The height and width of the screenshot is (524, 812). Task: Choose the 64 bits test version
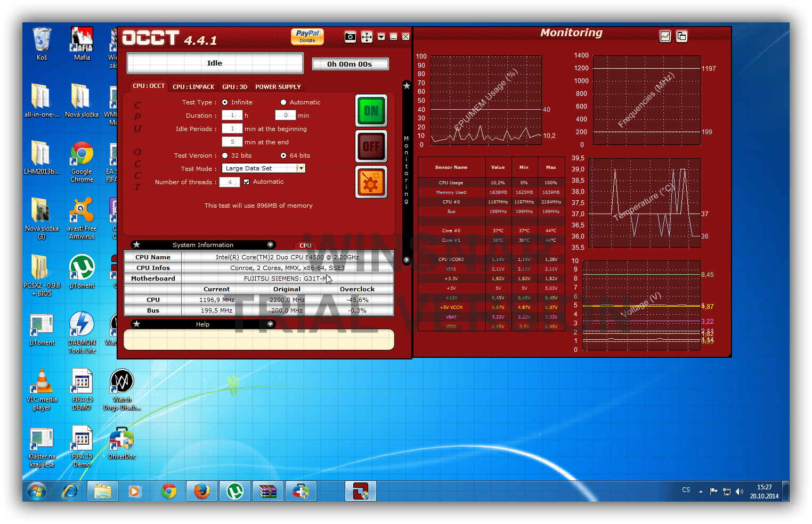(283, 155)
